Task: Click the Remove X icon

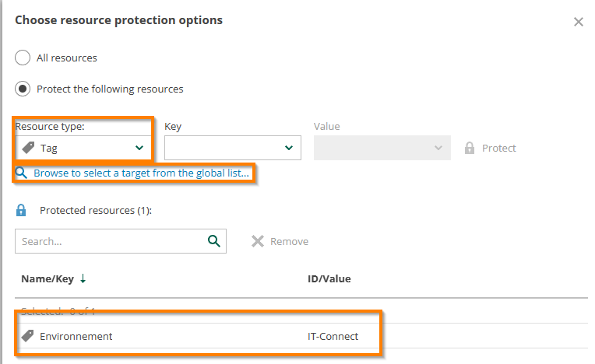Action: point(258,241)
